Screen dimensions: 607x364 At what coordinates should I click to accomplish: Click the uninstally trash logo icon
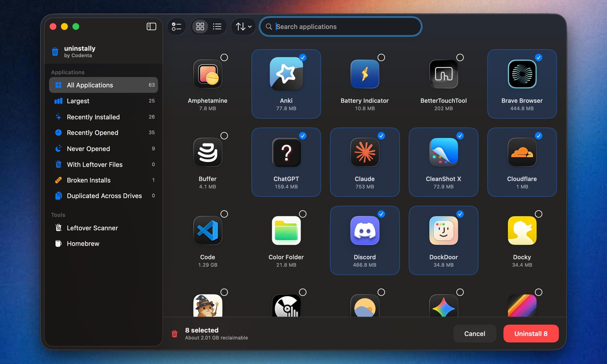[x=55, y=52]
